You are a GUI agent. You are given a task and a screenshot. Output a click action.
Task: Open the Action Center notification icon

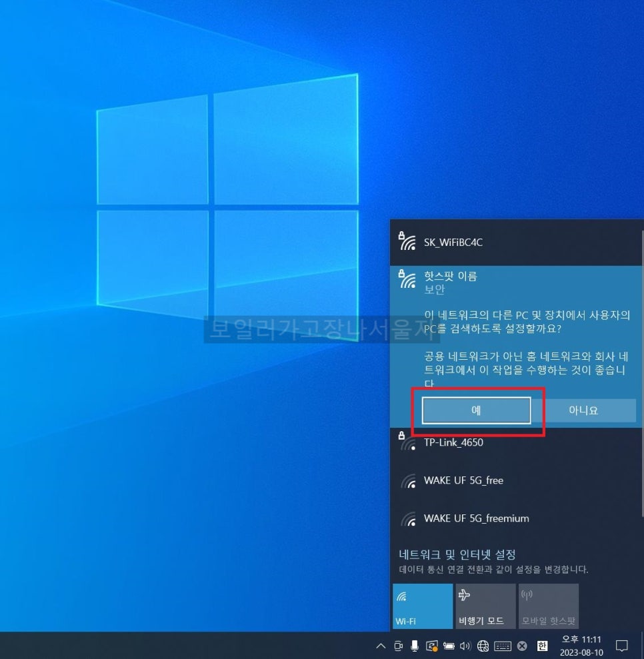click(622, 646)
